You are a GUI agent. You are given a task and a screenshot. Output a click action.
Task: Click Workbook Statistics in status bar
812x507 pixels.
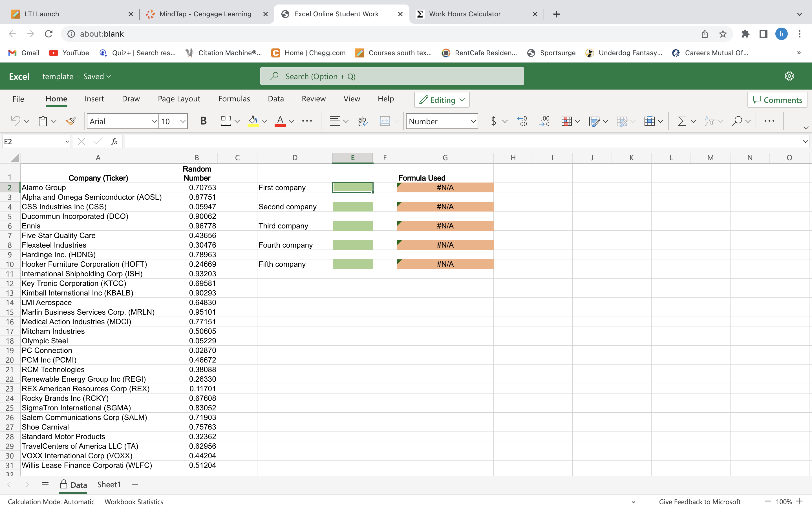coord(134,501)
